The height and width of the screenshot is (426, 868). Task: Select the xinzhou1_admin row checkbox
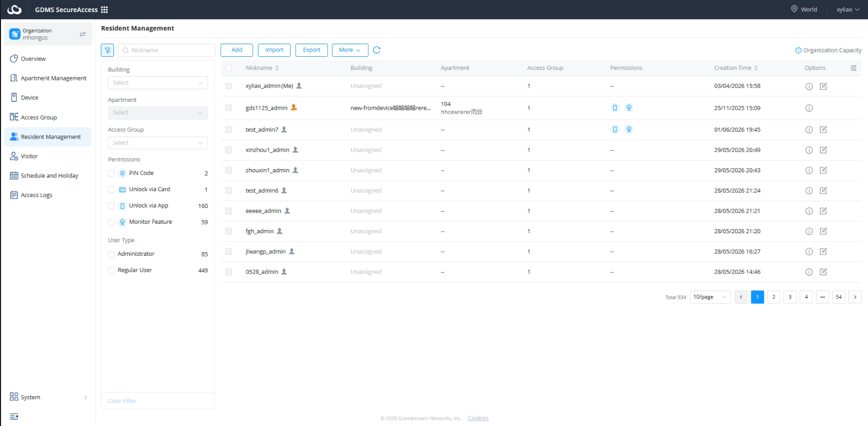pos(229,150)
